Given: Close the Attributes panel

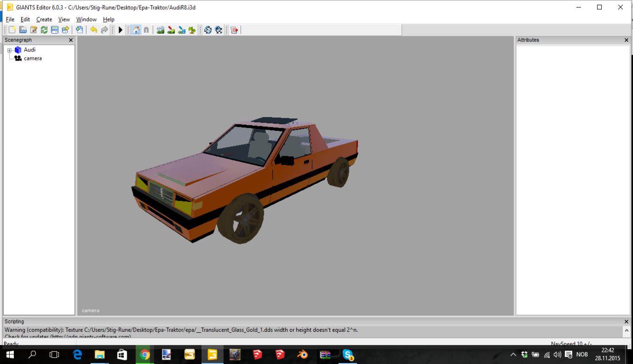Looking at the screenshot, I should (626, 40).
